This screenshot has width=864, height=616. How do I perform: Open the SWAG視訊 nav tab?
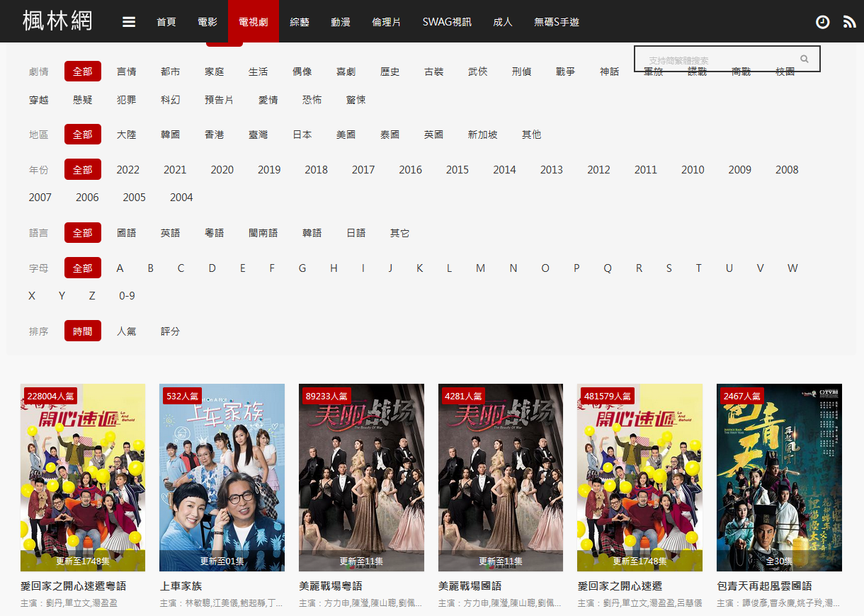pyautogui.click(x=447, y=22)
